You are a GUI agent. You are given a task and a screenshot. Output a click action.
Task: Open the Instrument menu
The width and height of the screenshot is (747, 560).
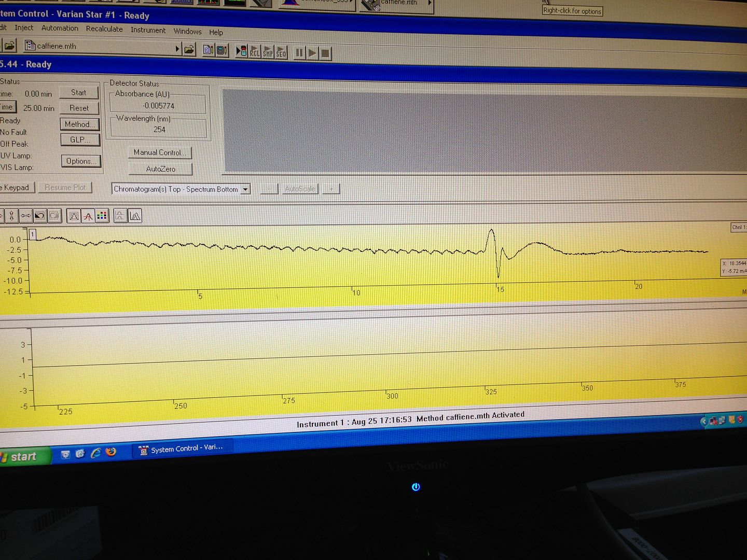tap(148, 30)
